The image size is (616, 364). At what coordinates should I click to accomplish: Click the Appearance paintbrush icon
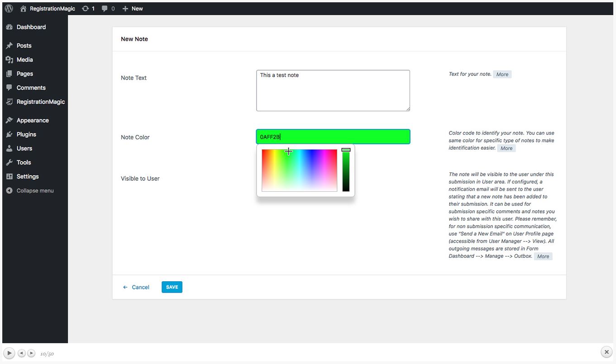pos(9,120)
